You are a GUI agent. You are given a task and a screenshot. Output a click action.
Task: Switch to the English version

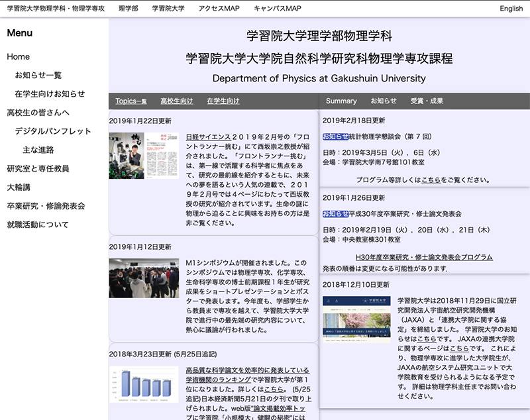tap(511, 9)
